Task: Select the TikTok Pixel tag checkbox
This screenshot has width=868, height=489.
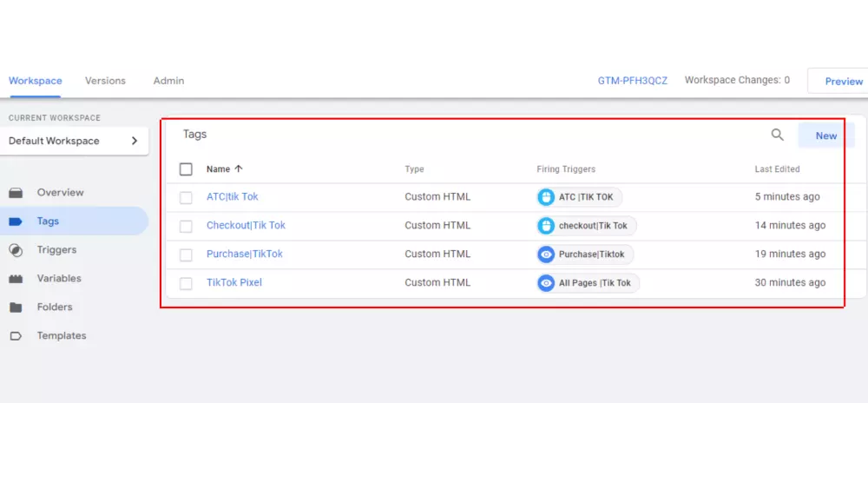Action: point(186,283)
